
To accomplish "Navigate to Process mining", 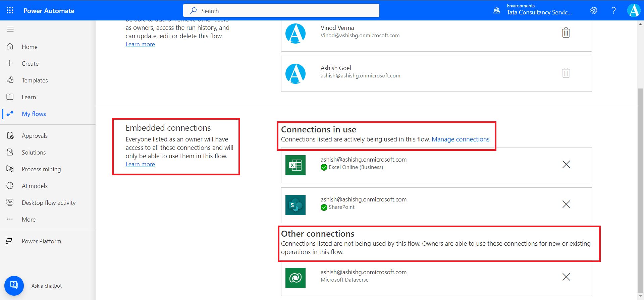I will coord(41,169).
